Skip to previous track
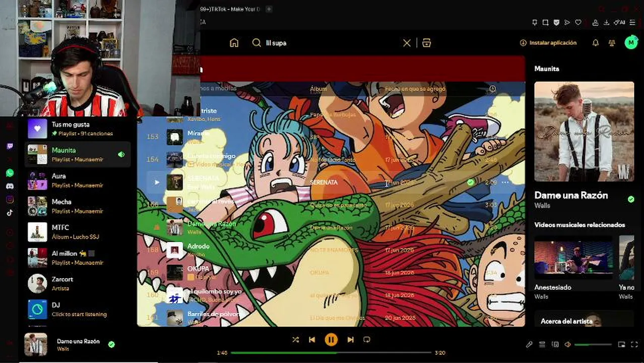644x363 pixels. tap(312, 340)
